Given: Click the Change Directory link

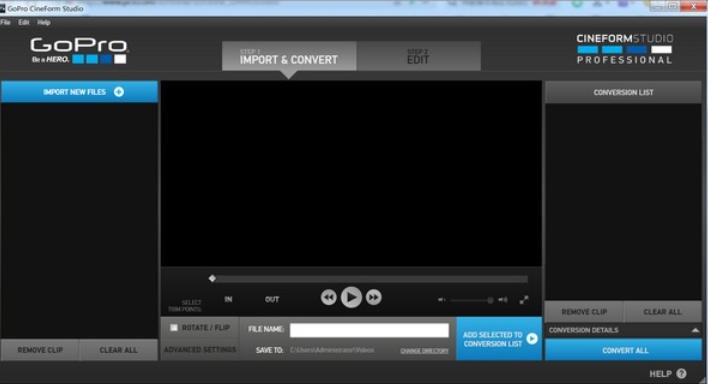Looking at the screenshot, I should click(x=424, y=351).
